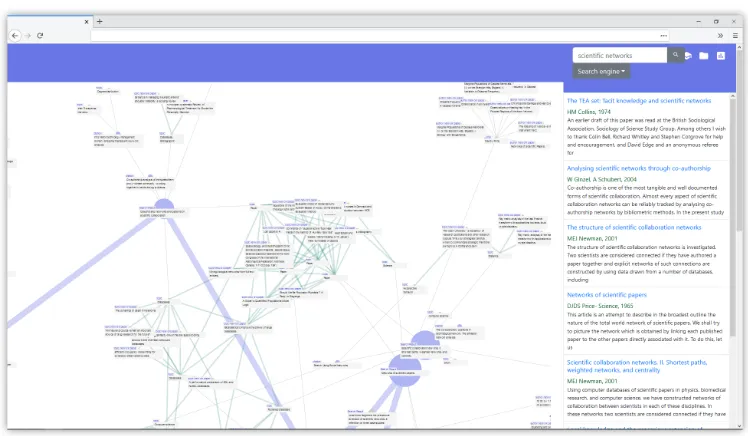The width and height of the screenshot is (748, 436).
Task: Click the magnifier search button
Action: [675, 55]
